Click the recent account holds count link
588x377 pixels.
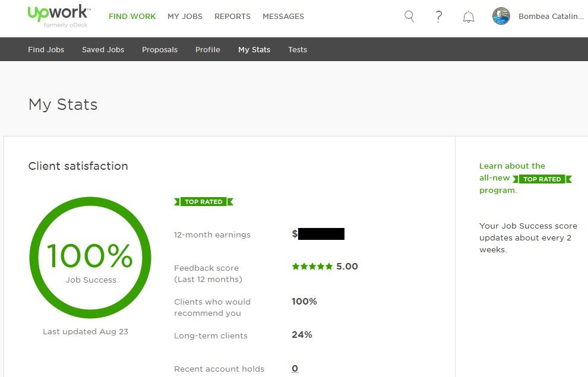295,368
